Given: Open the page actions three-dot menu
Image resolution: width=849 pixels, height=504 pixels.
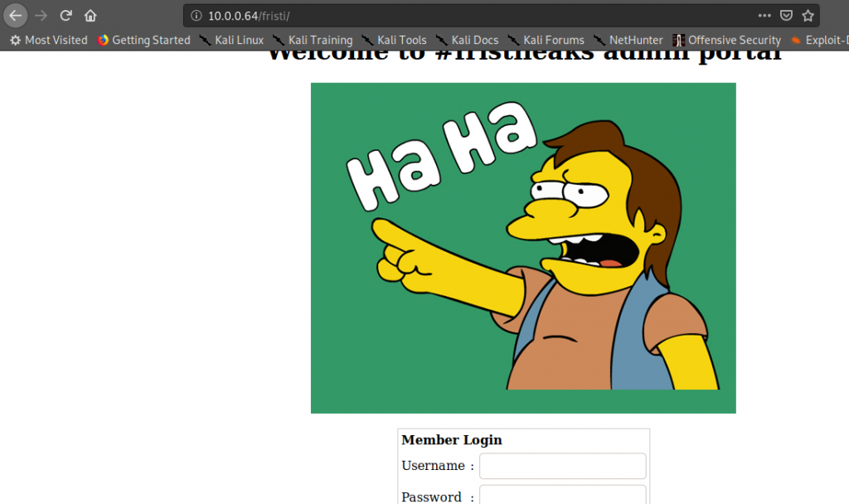Looking at the screenshot, I should [x=764, y=16].
